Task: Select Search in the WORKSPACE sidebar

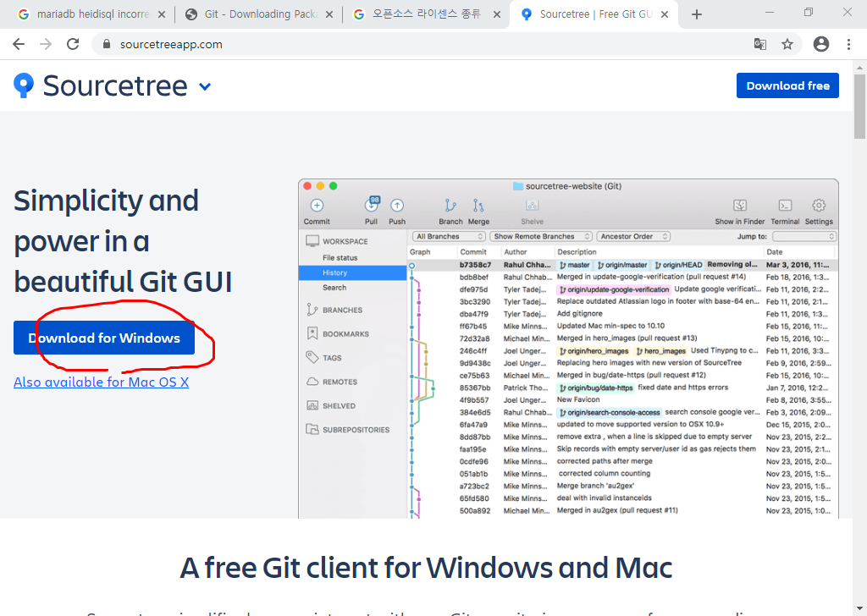Action: pos(334,288)
